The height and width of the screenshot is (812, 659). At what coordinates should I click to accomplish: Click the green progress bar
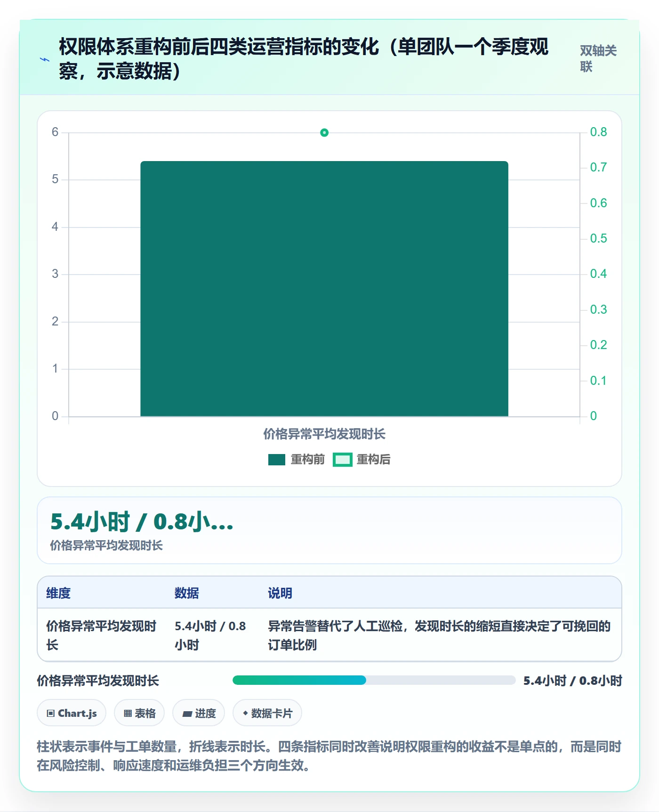[x=374, y=680]
